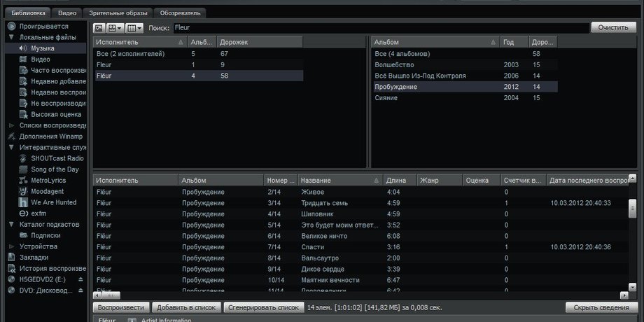Open the columns layout dropdown button
Screen dimensions: 644x322
tap(134, 28)
